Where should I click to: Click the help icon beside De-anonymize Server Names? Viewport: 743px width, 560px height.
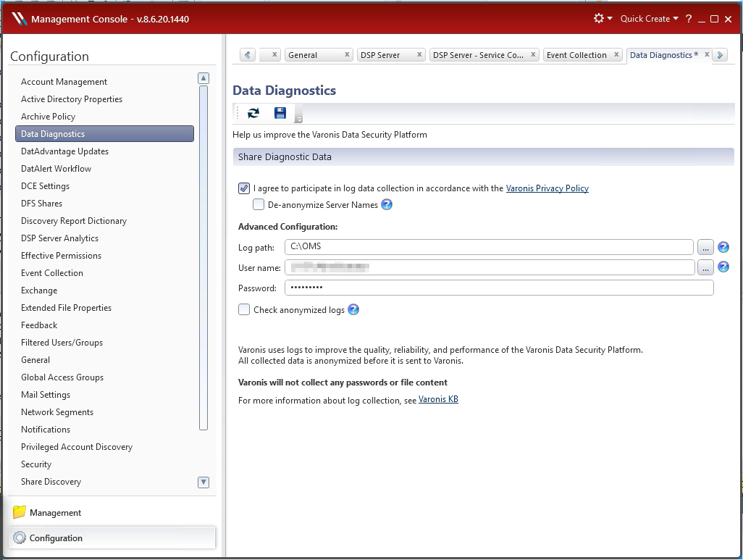(x=387, y=204)
